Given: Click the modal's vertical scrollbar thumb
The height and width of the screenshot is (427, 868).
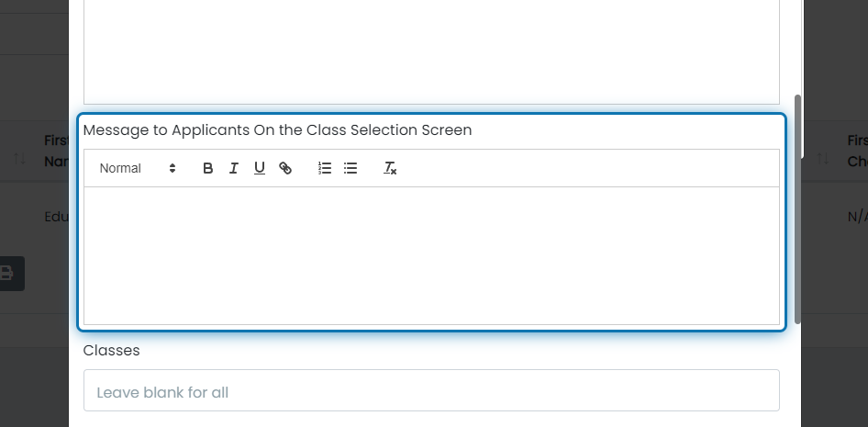Looking at the screenshot, I should click(797, 208).
